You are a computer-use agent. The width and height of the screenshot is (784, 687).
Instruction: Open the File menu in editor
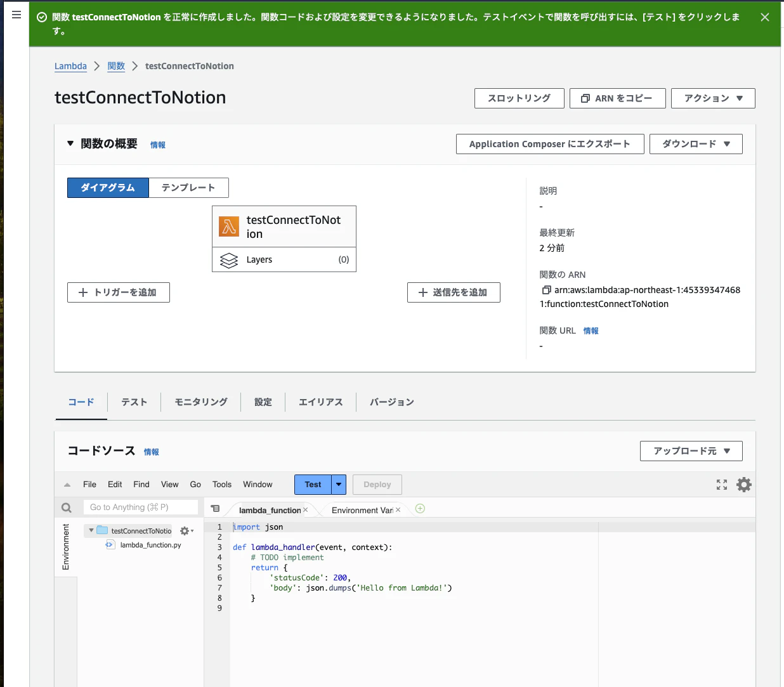(x=89, y=485)
